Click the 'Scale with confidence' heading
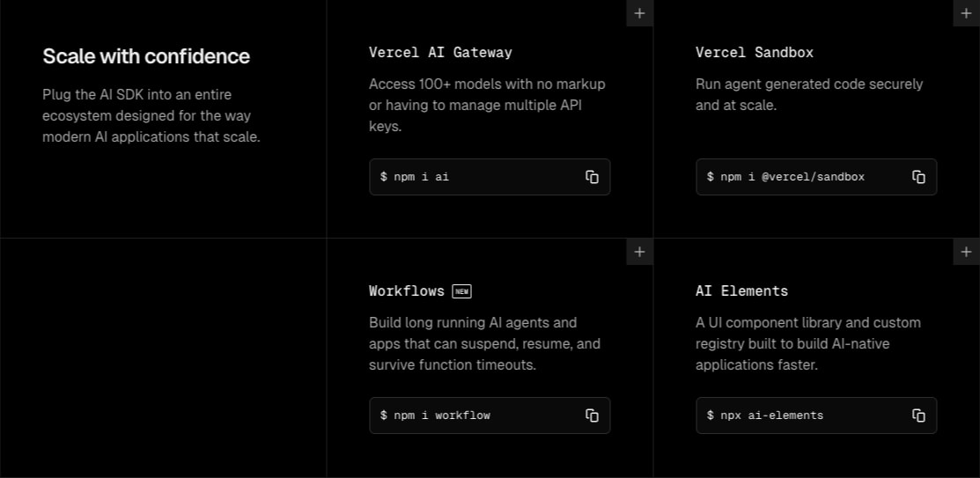 click(146, 56)
